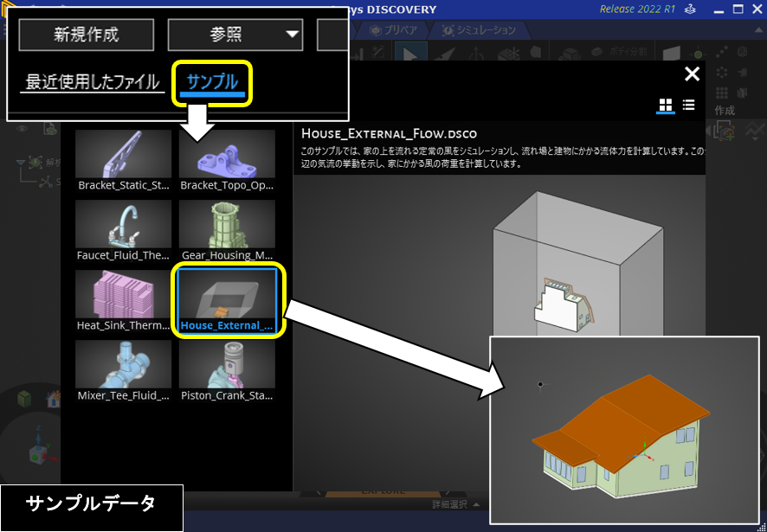767x532 pixels.
Task: Click the circular pattern dots icon
Action: pos(722,73)
